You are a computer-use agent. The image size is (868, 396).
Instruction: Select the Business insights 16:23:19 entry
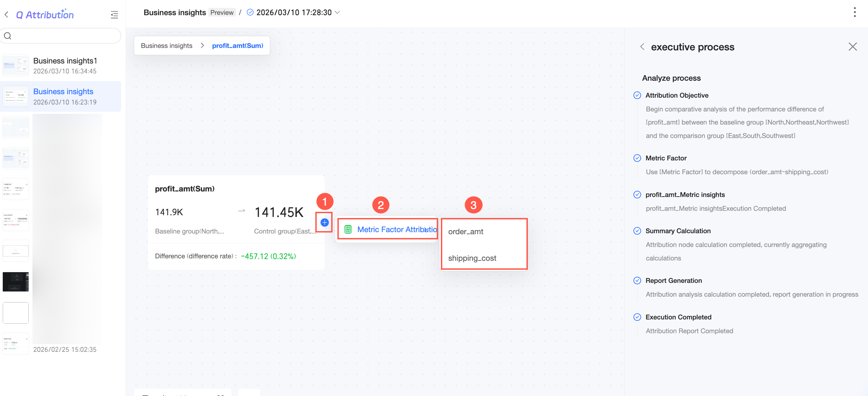(x=60, y=97)
